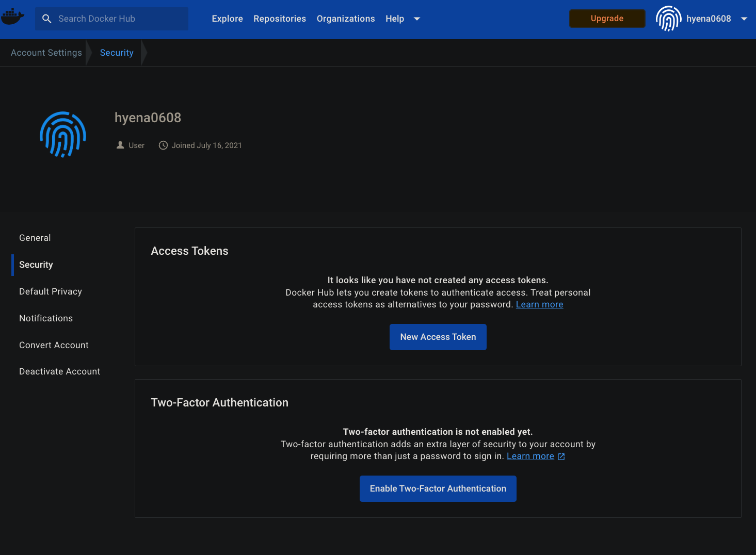This screenshot has width=756, height=555.
Task: Click the Access Tokens heading
Action: pyautogui.click(x=189, y=251)
